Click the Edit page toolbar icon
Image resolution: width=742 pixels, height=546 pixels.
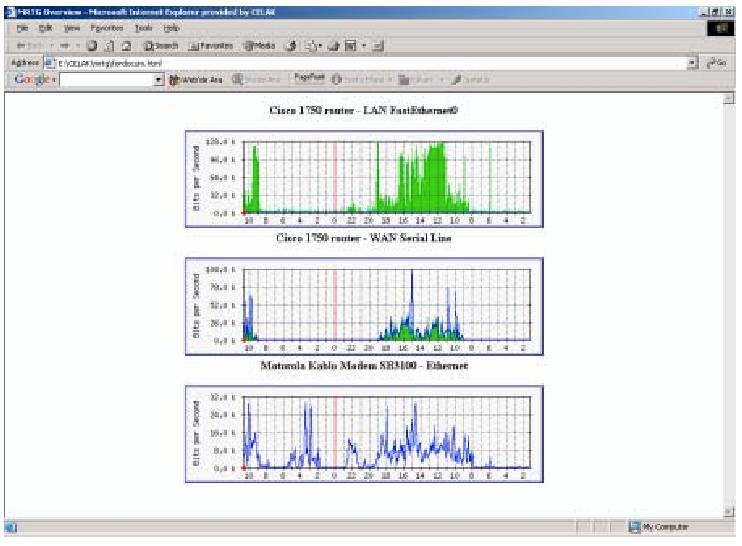[351, 46]
